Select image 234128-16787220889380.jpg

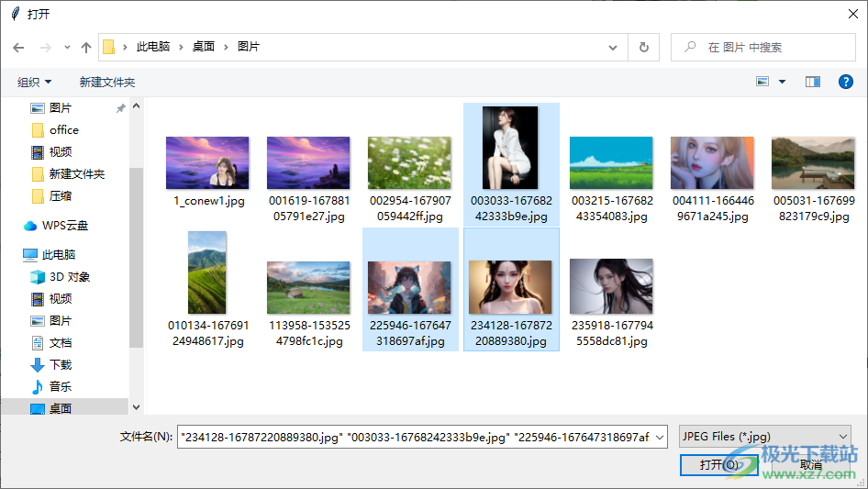pyautogui.click(x=511, y=289)
